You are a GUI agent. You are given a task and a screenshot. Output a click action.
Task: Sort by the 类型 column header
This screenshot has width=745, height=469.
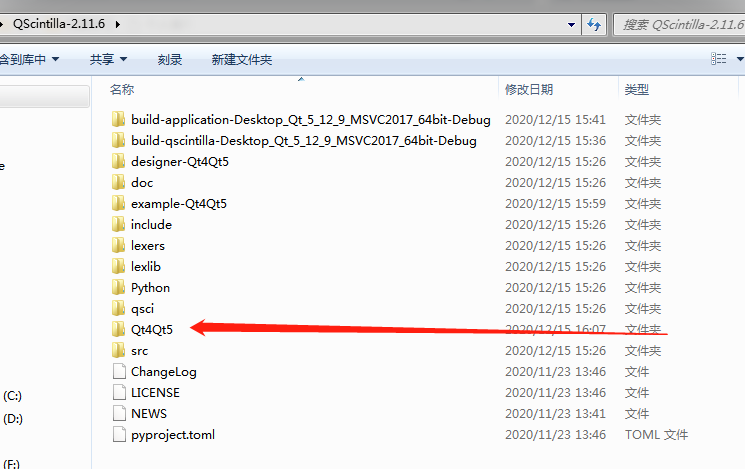636,89
